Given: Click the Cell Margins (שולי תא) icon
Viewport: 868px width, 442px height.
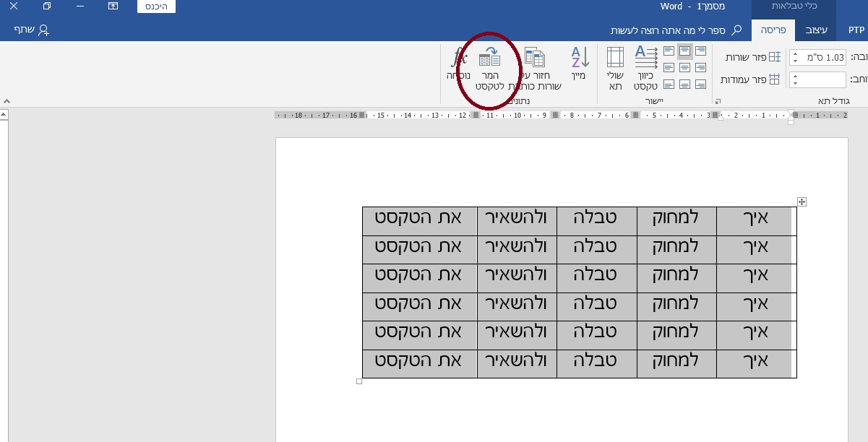Looking at the screenshot, I should (615, 58).
